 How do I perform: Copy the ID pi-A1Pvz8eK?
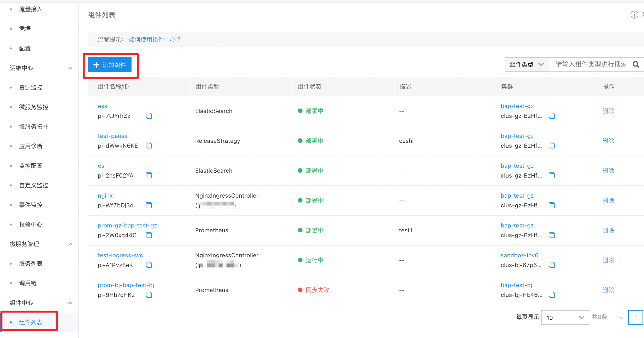click(149, 265)
